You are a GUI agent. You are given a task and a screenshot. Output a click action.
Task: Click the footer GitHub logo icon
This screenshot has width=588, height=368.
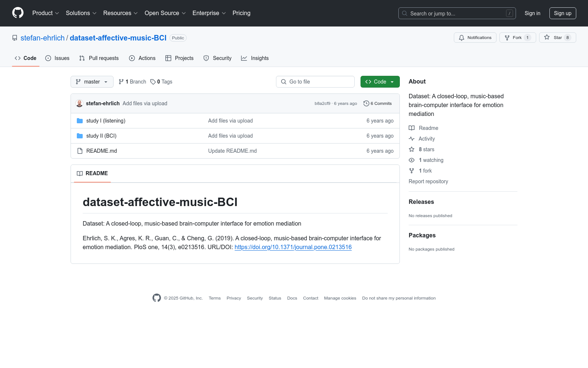pos(157,298)
